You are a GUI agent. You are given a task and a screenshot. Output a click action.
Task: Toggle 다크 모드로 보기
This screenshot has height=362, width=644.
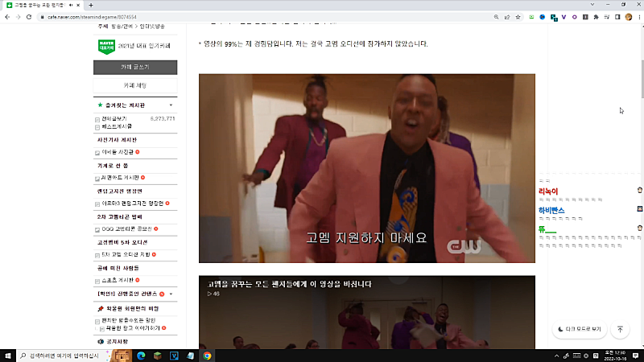(580, 329)
